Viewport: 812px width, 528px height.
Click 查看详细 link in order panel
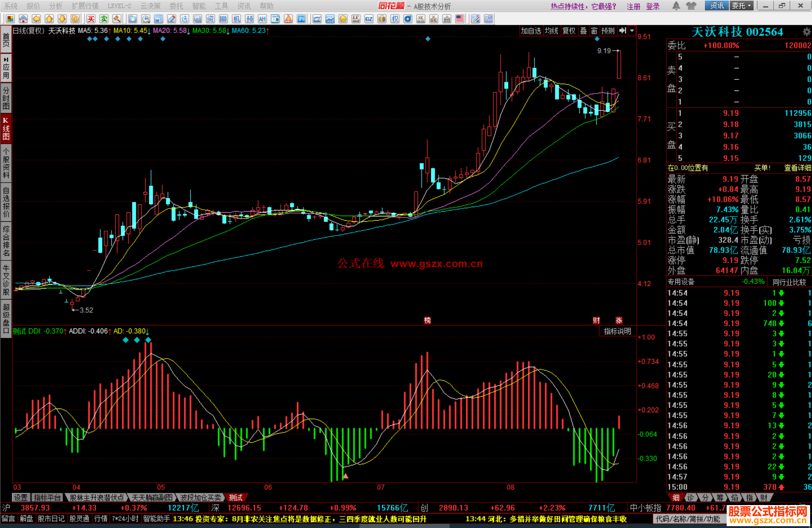[797, 168]
